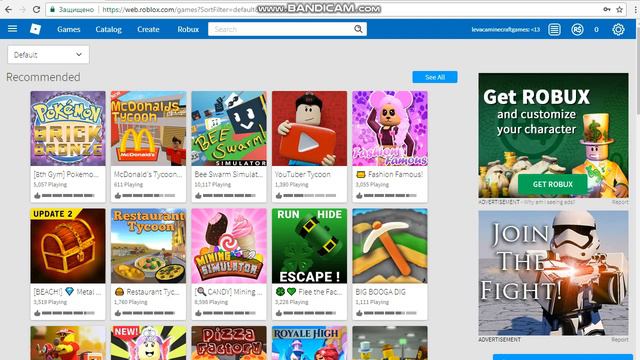Open Restaurant Tycoon game thumbnail
The width and height of the screenshot is (640, 360).
148,246
